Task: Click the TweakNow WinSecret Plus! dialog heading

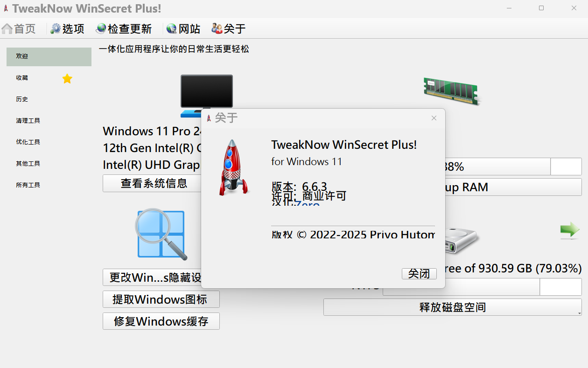Action: [344, 145]
